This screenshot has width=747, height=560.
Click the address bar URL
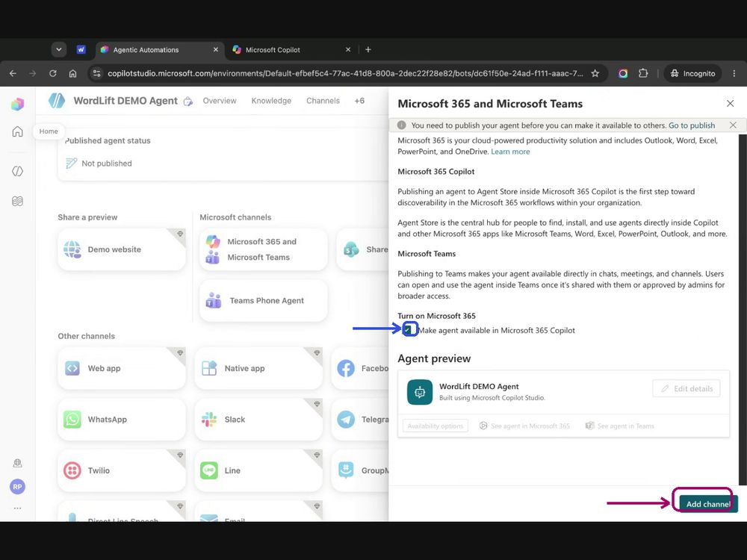coord(345,73)
